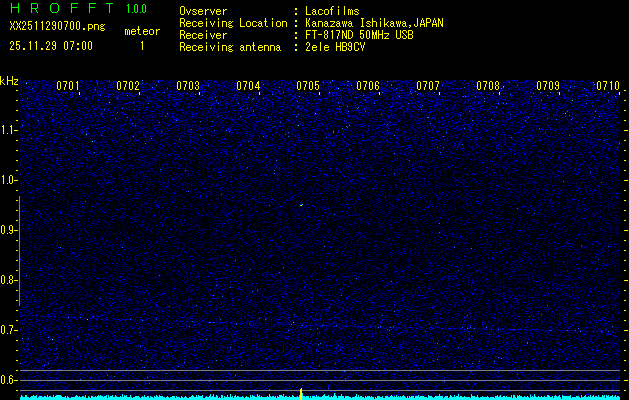This screenshot has height=400, width=629.
Task: Select the 0705 time marker
Action: point(308,86)
